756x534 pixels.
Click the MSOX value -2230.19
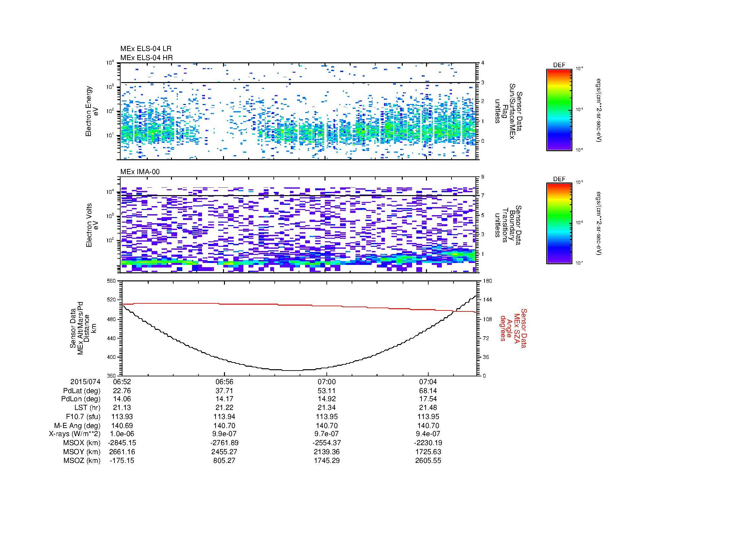[x=428, y=443]
